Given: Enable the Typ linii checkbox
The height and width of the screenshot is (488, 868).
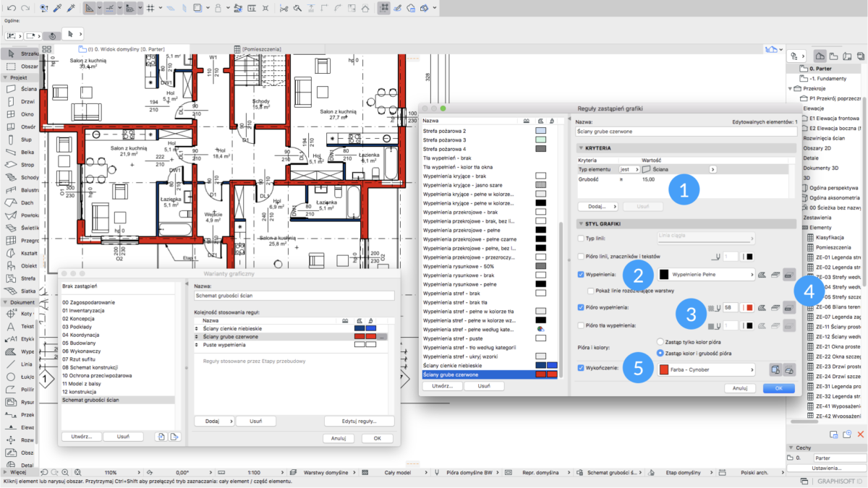Looking at the screenshot, I should click(x=582, y=238).
